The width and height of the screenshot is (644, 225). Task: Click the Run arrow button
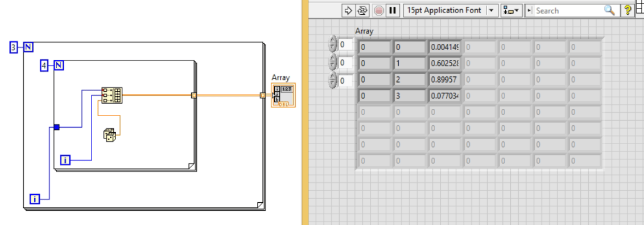[x=348, y=11]
